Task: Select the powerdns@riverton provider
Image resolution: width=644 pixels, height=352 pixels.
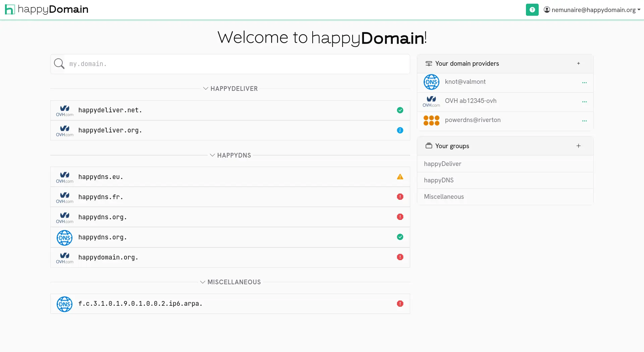Action: (x=505, y=121)
